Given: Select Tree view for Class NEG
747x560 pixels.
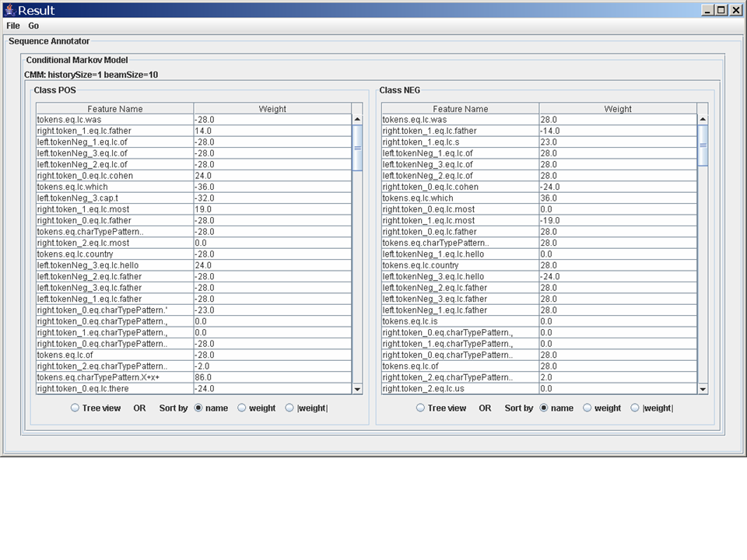Looking at the screenshot, I should (x=420, y=408).
